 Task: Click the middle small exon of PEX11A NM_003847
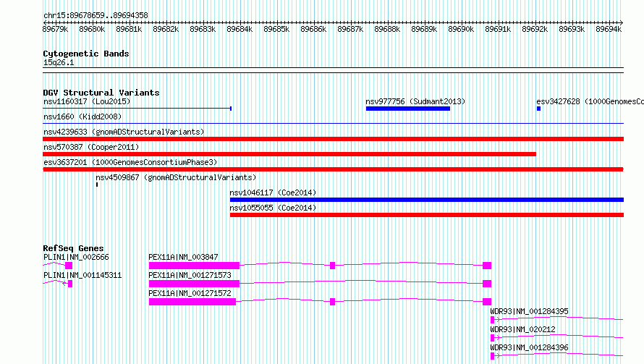(x=332, y=266)
